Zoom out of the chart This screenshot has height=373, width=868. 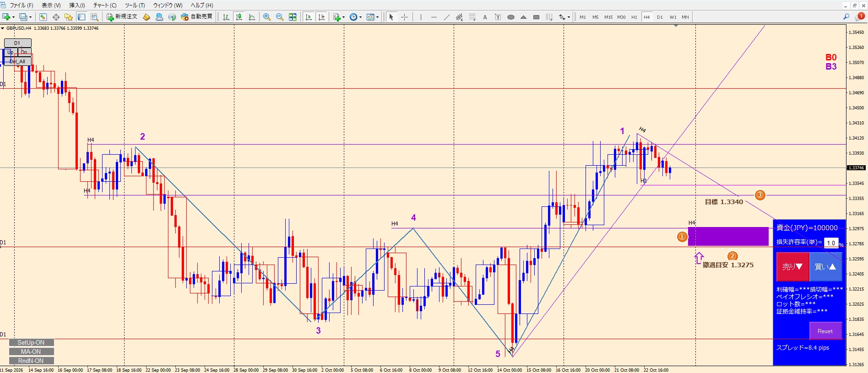point(280,17)
